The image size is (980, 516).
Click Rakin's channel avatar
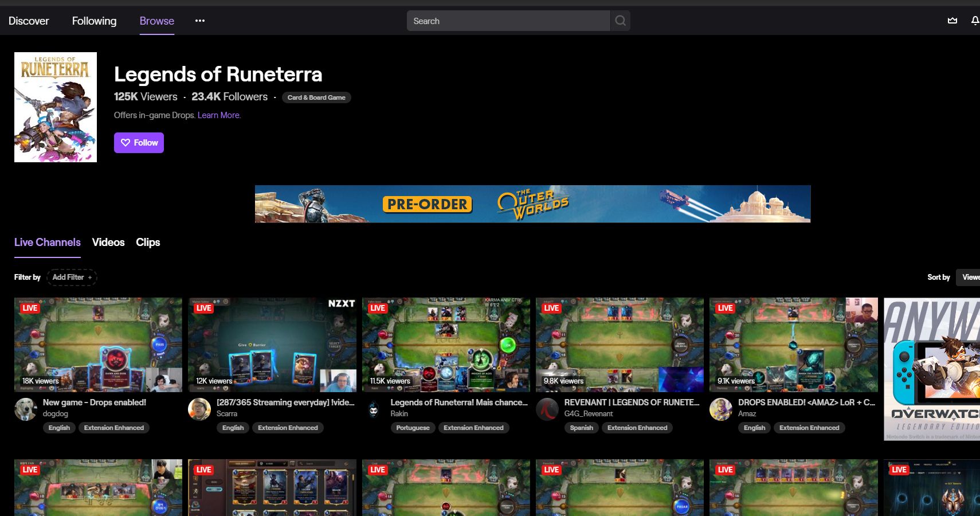pos(373,409)
